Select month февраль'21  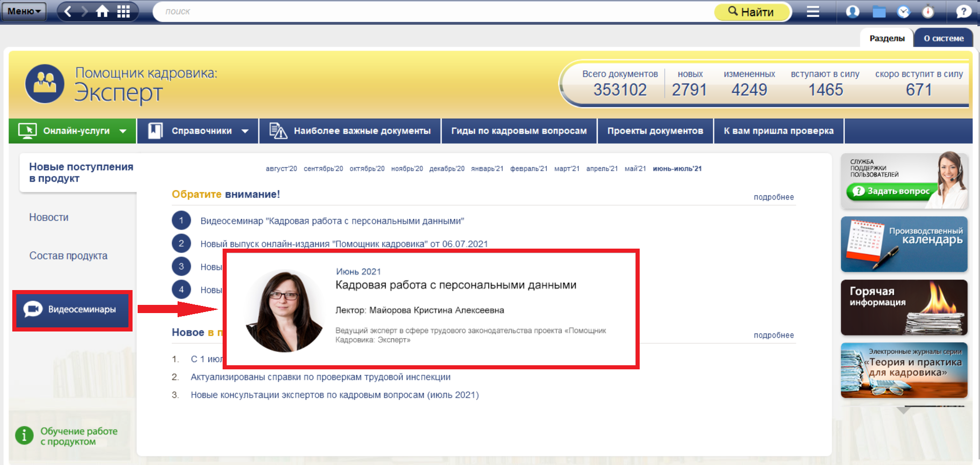(x=529, y=169)
